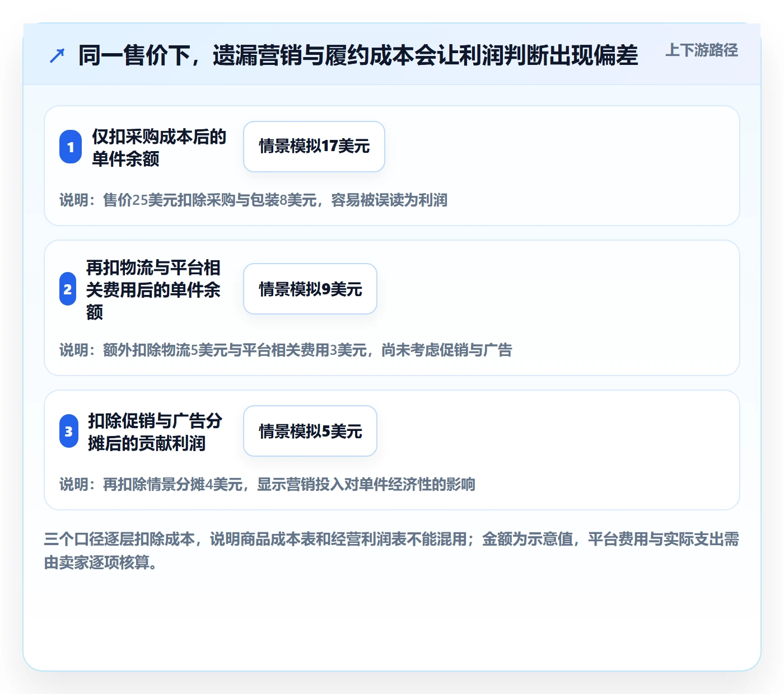Image resolution: width=784 pixels, height=694 pixels.
Task: Click the note 额外扣除物流5美元与平台相关费用3美元
Action: [x=235, y=350]
